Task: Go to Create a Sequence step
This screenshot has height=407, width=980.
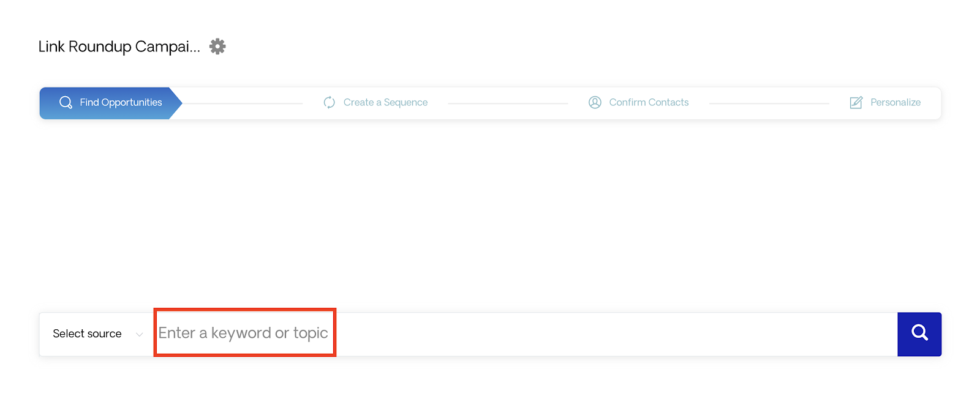Action: pos(375,103)
